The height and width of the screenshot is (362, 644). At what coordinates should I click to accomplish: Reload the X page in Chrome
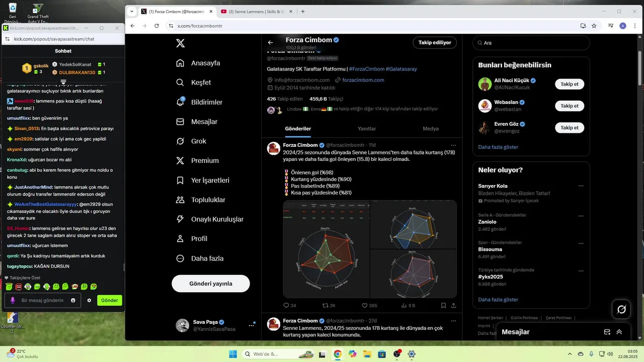coord(156,26)
